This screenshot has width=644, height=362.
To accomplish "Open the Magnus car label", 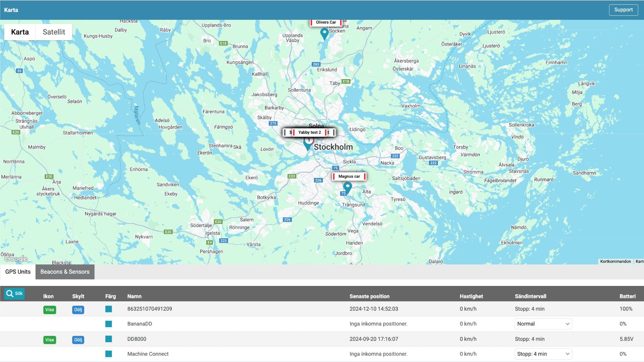I will (349, 176).
